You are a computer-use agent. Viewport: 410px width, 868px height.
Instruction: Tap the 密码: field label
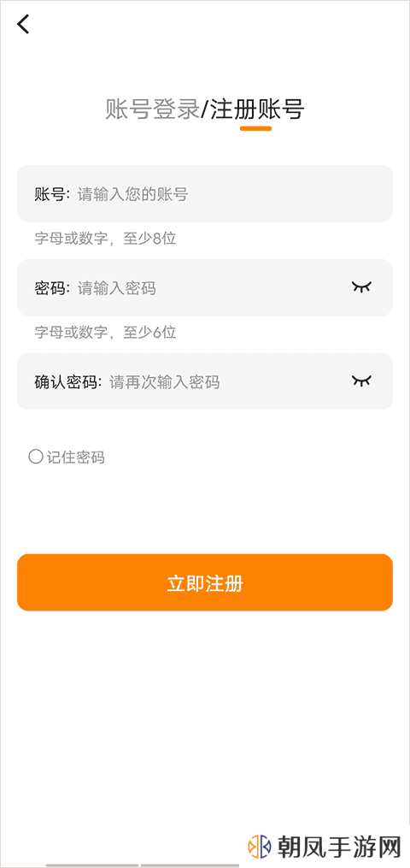52,288
